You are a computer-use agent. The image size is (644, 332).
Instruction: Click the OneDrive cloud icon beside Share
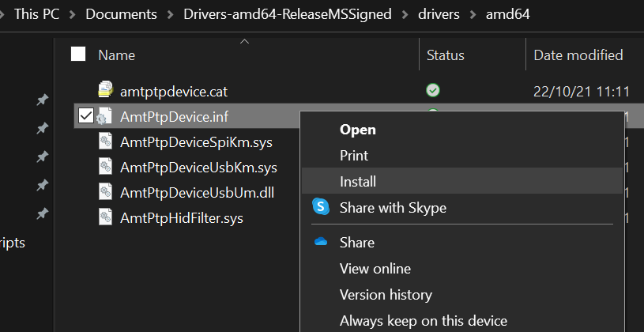tap(321, 242)
